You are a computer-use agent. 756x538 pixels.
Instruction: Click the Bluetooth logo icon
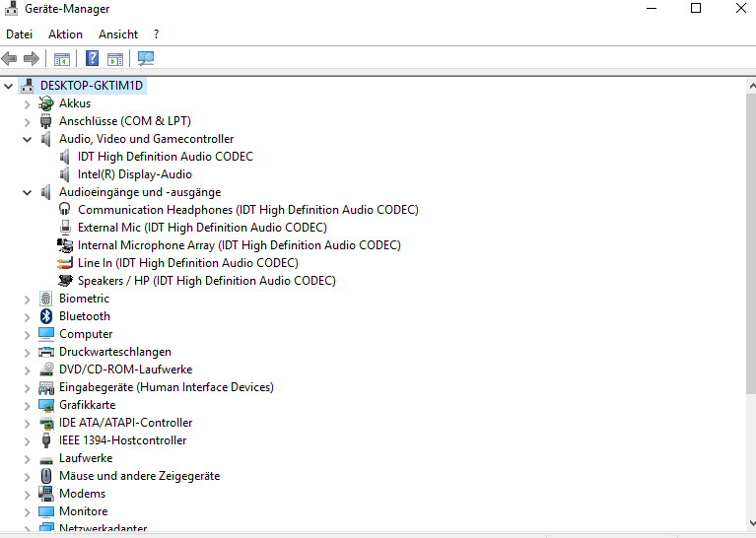45,316
